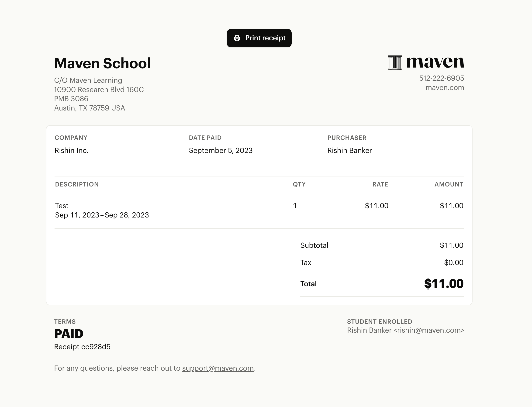Click the printer icon in Print receipt
The width and height of the screenshot is (532, 407).
(x=237, y=38)
